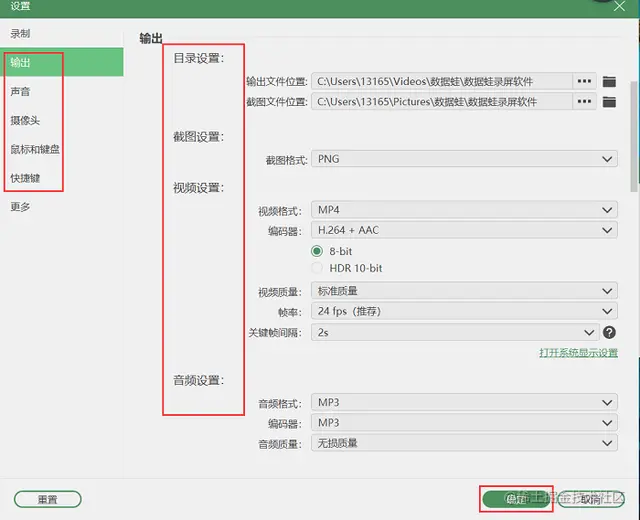
Task: Select the HDR 10-bit radio option
Action: [x=317, y=268]
